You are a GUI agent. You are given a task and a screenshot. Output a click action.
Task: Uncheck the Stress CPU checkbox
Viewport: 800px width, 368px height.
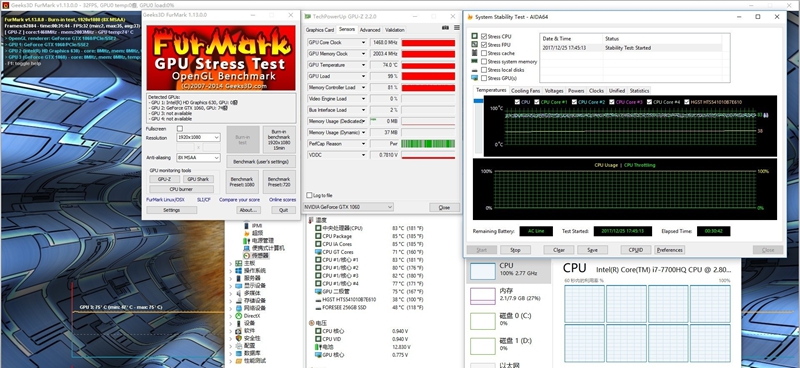(x=484, y=37)
